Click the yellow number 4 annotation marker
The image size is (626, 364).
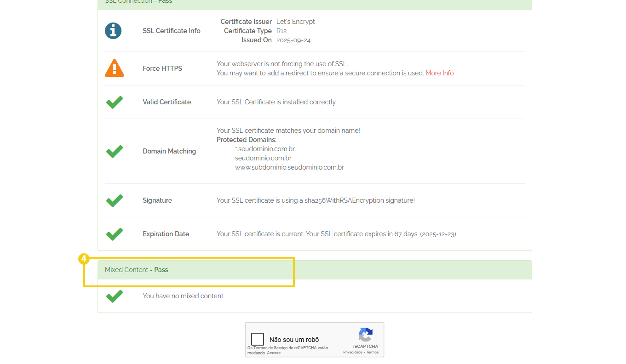click(x=84, y=259)
